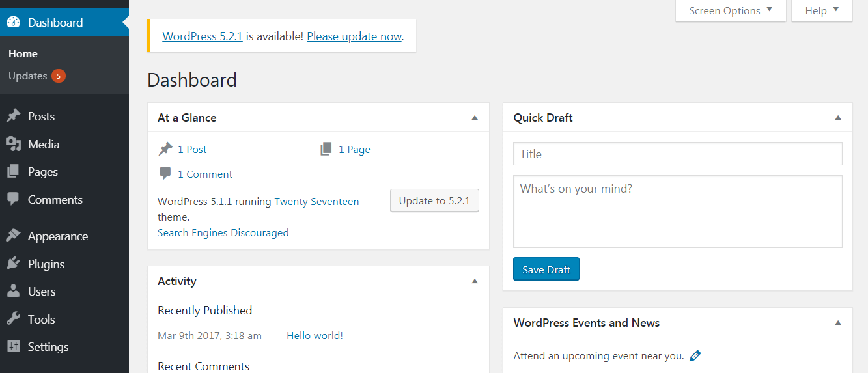Open the Posts menu
This screenshot has height=373, width=868.
64,116
